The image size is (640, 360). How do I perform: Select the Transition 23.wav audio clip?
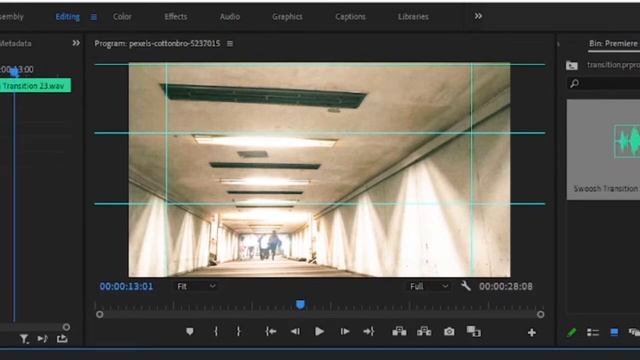35,86
